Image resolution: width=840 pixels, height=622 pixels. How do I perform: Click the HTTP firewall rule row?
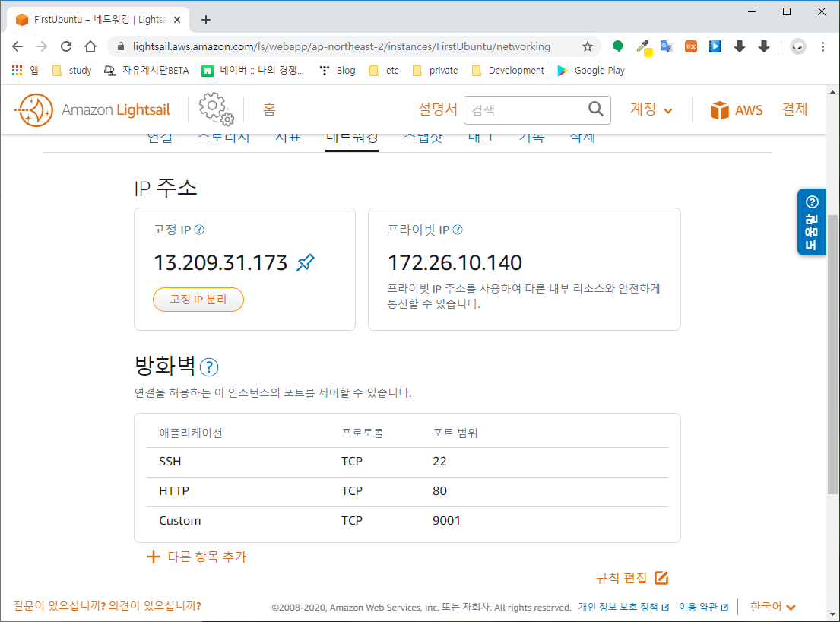point(407,491)
